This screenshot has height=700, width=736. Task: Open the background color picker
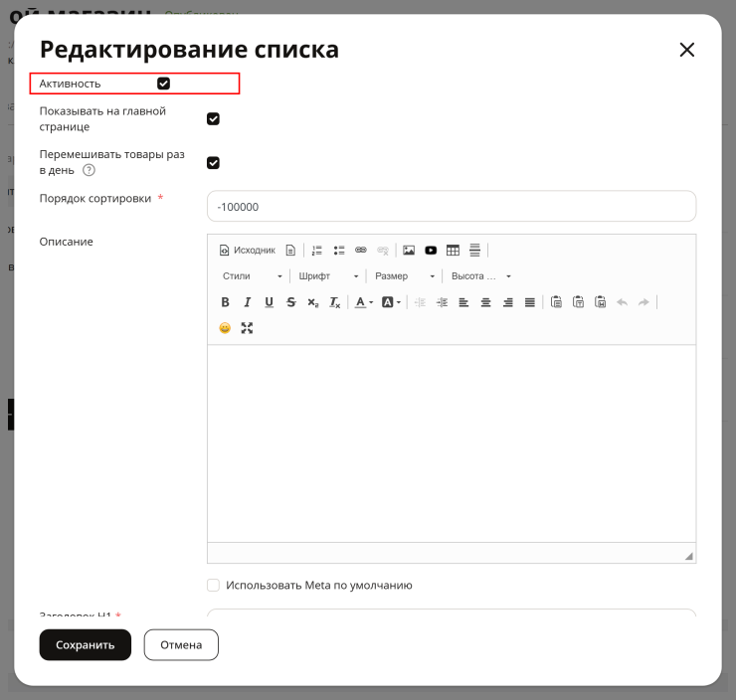[x=392, y=302]
